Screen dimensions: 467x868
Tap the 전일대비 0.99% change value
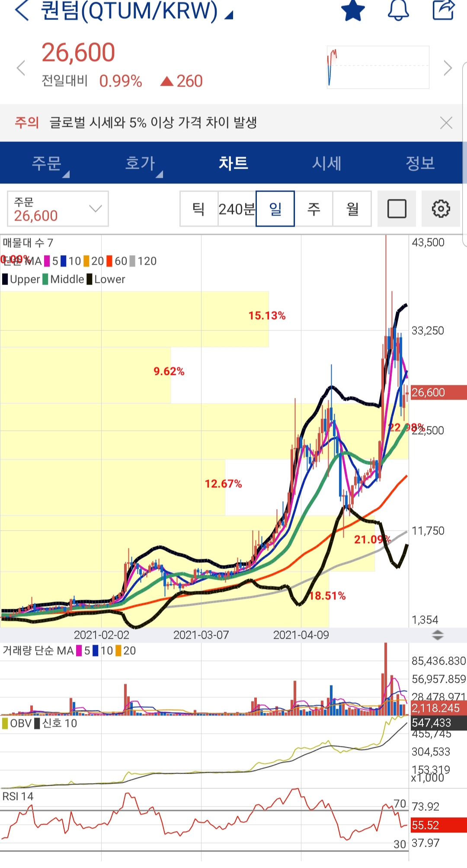[121, 81]
